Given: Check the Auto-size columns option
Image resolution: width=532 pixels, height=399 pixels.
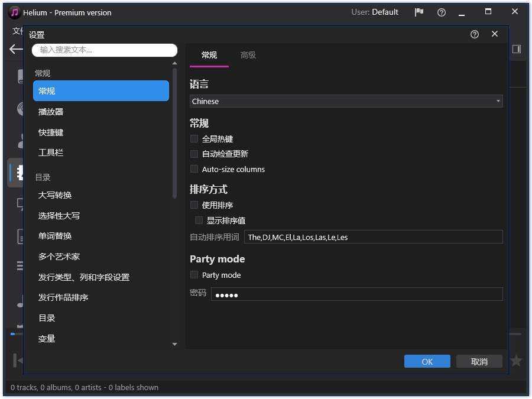Looking at the screenshot, I should click(x=194, y=169).
